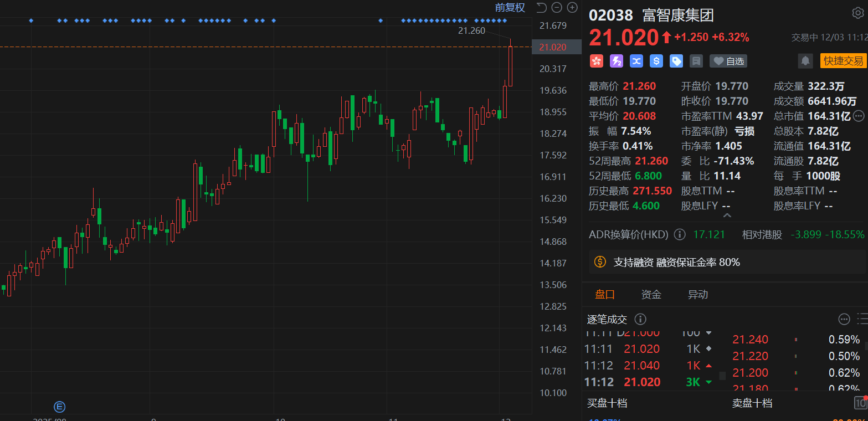Switch to the 资金 tab
The image size is (868, 421).
(x=651, y=294)
